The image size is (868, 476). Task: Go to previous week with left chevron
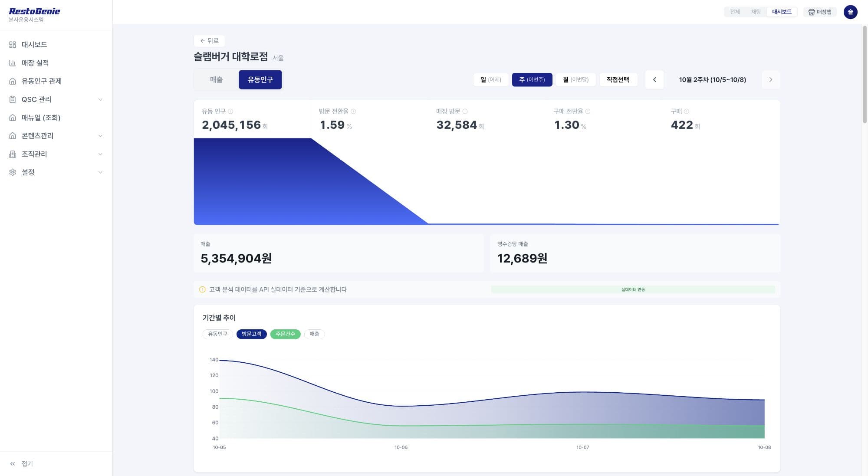click(x=654, y=80)
